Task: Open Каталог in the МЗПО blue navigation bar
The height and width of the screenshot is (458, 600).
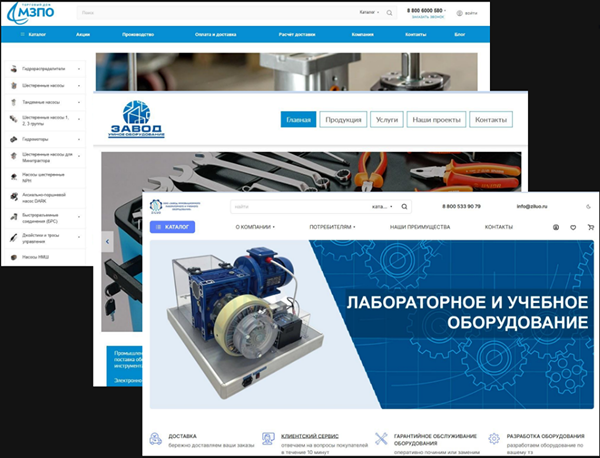Action: tap(33, 34)
